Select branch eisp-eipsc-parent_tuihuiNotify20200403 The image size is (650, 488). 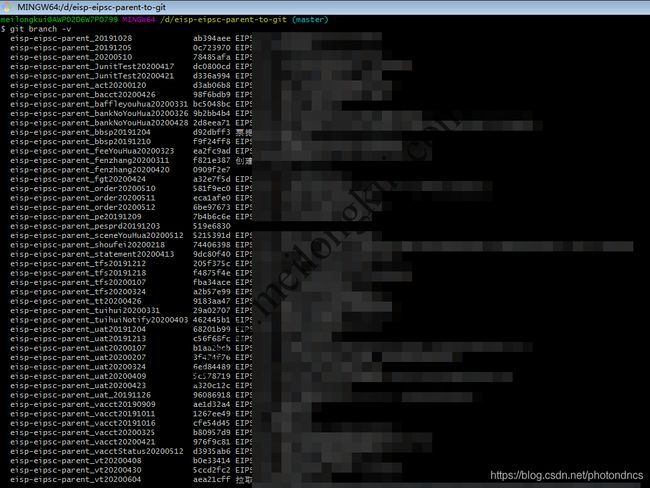[x=99, y=320]
